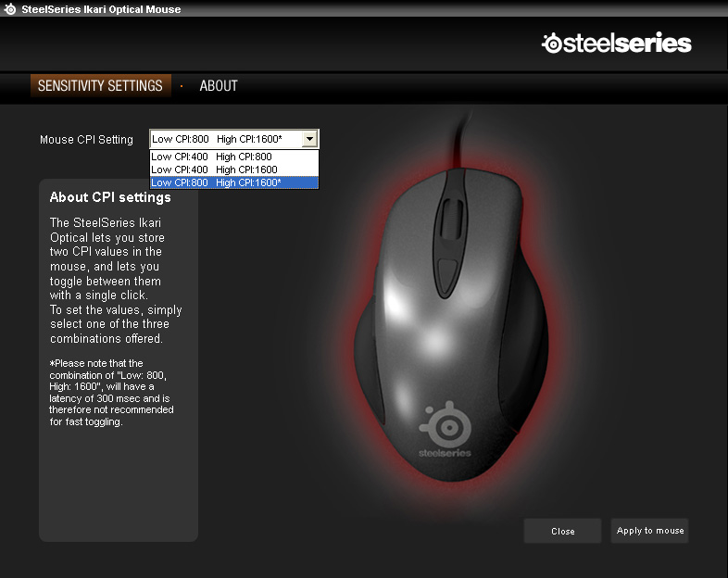Click the About CPI settings heading
Viewport: 728px width, 578px height.
tap(110, 197)
